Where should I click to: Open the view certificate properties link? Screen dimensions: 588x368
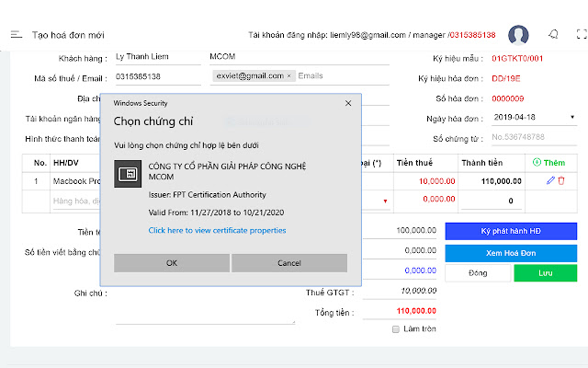tap(217, 230)
